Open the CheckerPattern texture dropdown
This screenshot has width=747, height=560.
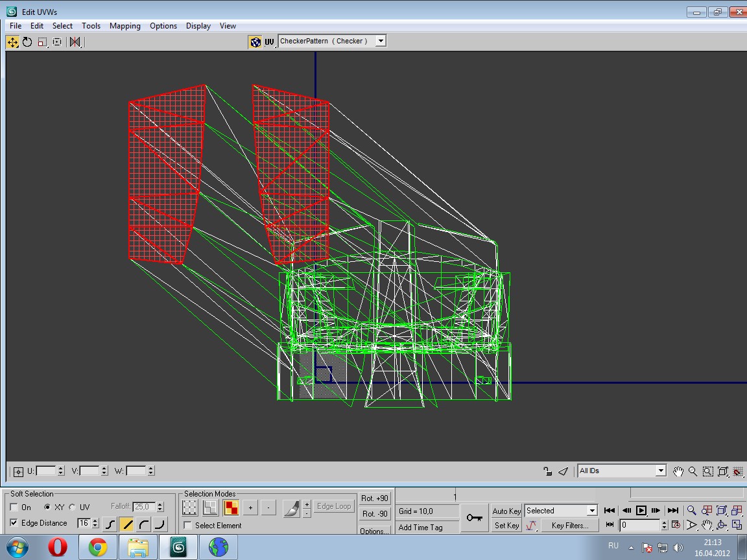[381, 41]
